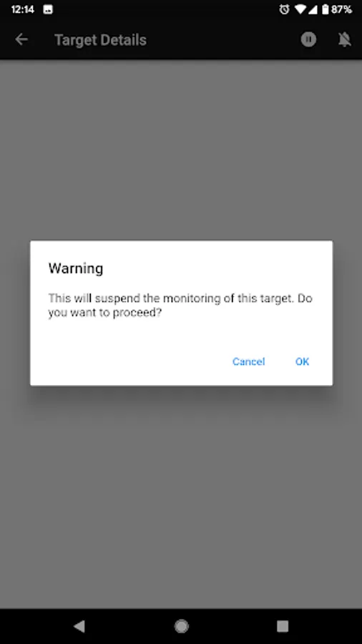Tap the Wi-Fi indicator in status bar
362x644 pixels.
tap(301, 9)
